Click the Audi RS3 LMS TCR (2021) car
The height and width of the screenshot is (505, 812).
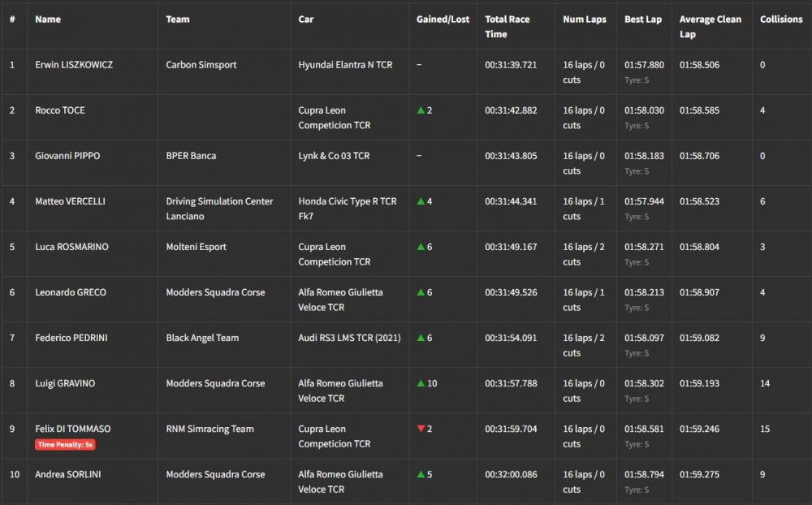(x=349, y=339)
